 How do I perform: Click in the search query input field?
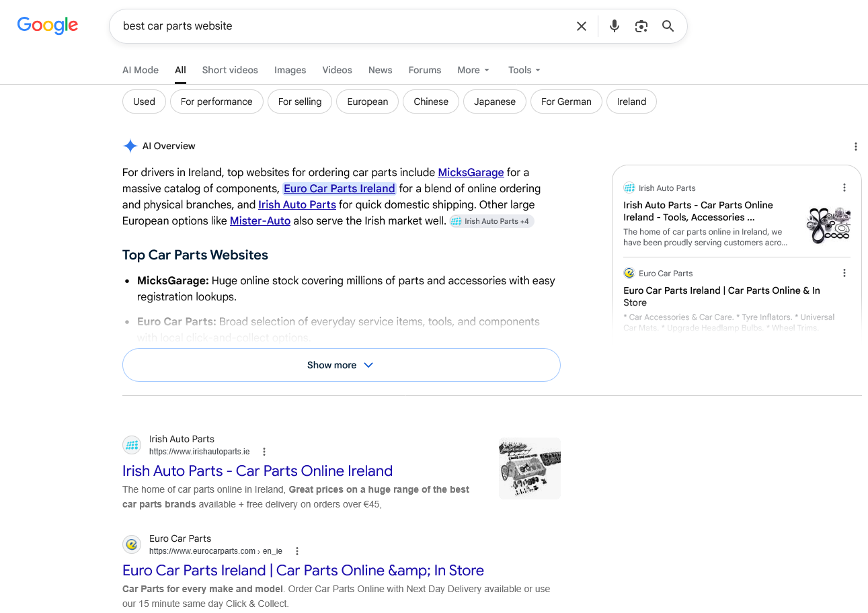343,26
